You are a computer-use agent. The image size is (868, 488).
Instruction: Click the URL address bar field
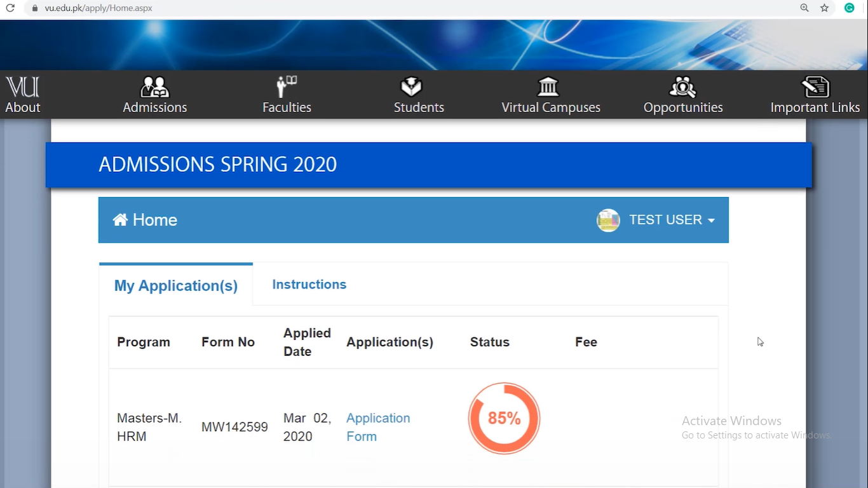click(x=381, y=8)
